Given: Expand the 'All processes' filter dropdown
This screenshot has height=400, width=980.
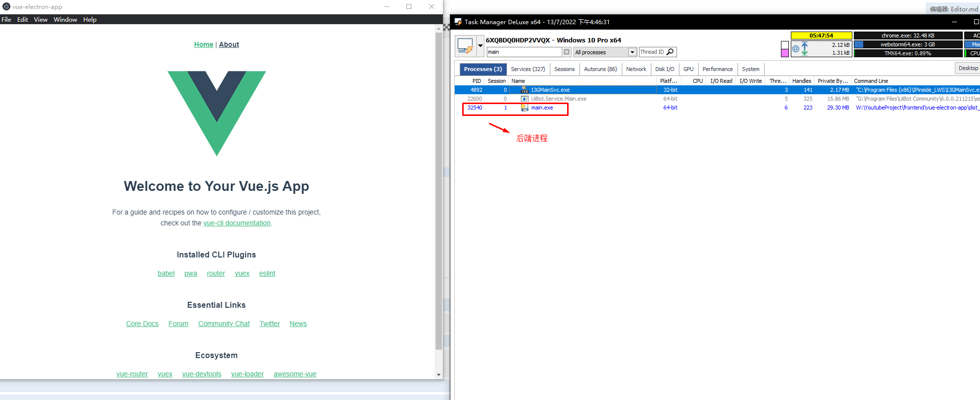Looking at the screenshot, I should click(x=632, y=52).
